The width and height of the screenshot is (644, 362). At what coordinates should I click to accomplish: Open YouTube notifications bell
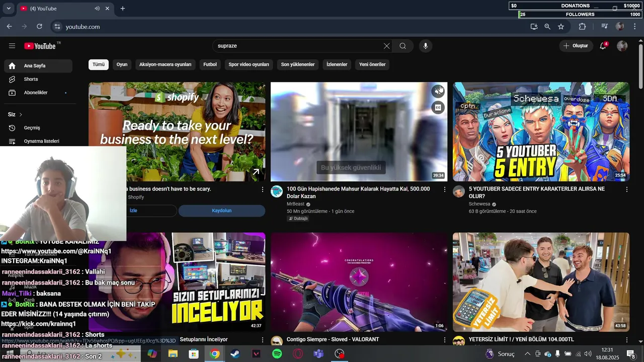(603, 46)
